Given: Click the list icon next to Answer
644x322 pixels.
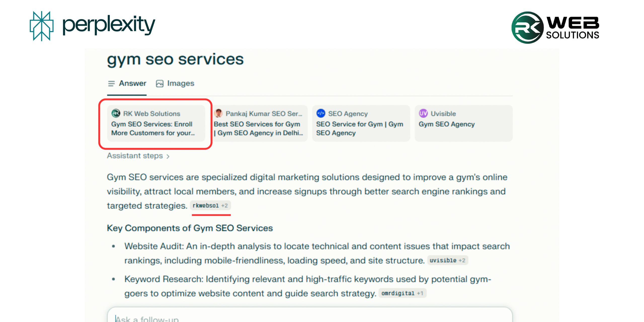Looking at the screenshot, I should click(x=111, y=83).
